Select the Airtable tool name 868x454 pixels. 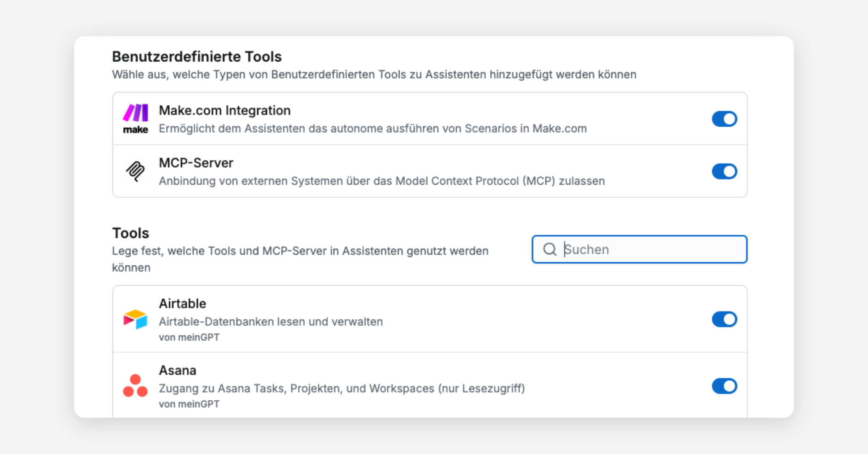pyautogui.click(x=182, y=303)
